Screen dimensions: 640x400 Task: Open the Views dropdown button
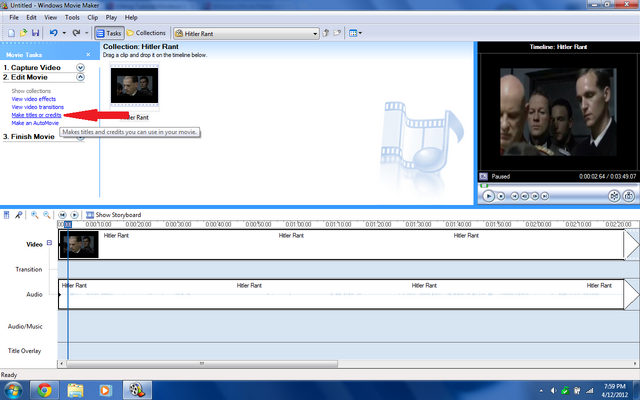tap(355, 33)
